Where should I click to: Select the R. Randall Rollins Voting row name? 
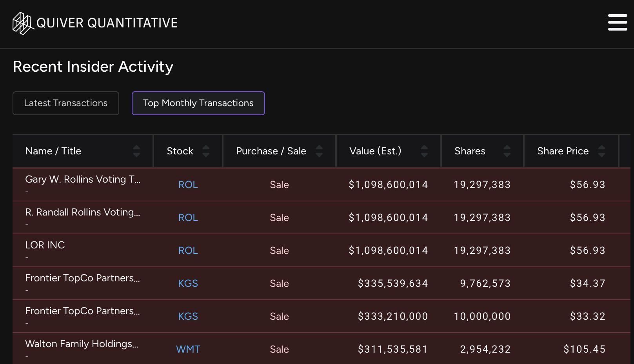[x=82, y=212]
